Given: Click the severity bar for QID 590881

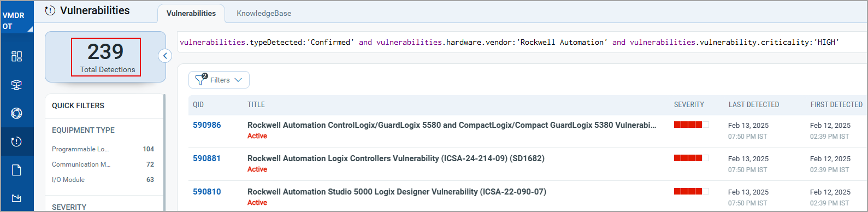Looking at the screenshot, I should (x=691, y=158).
